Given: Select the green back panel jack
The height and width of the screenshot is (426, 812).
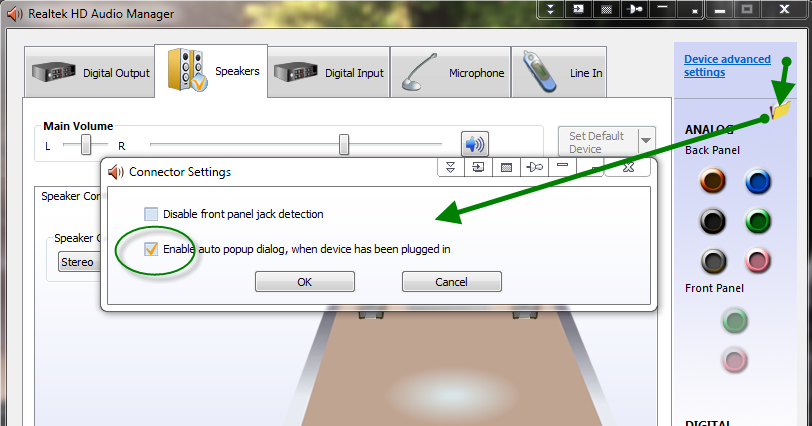Looking at the screenshot, I should 758,221.
